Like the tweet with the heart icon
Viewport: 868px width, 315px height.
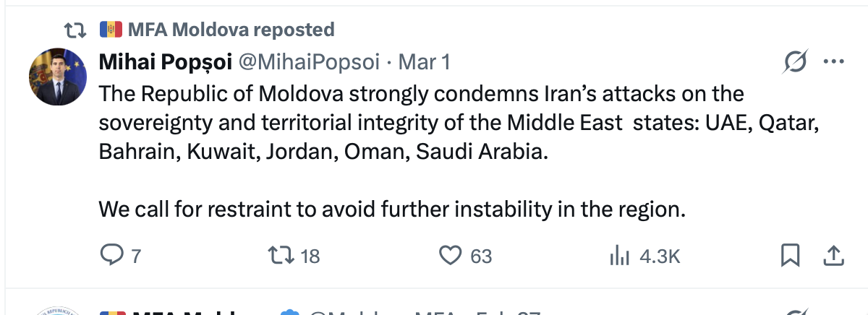click(x=451, y=255)
